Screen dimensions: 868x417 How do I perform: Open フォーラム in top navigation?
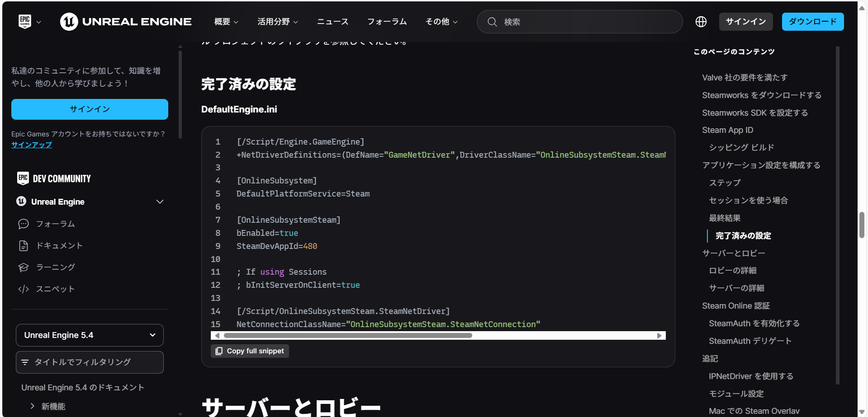(x=387, y=22)
